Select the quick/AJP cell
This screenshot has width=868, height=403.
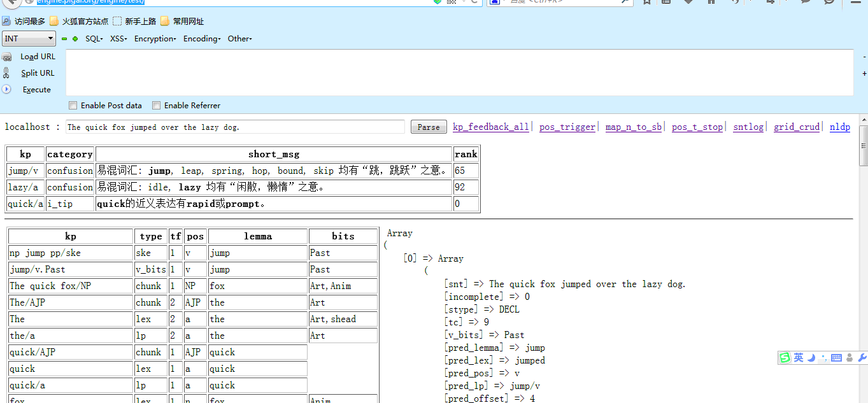[71, 352]
